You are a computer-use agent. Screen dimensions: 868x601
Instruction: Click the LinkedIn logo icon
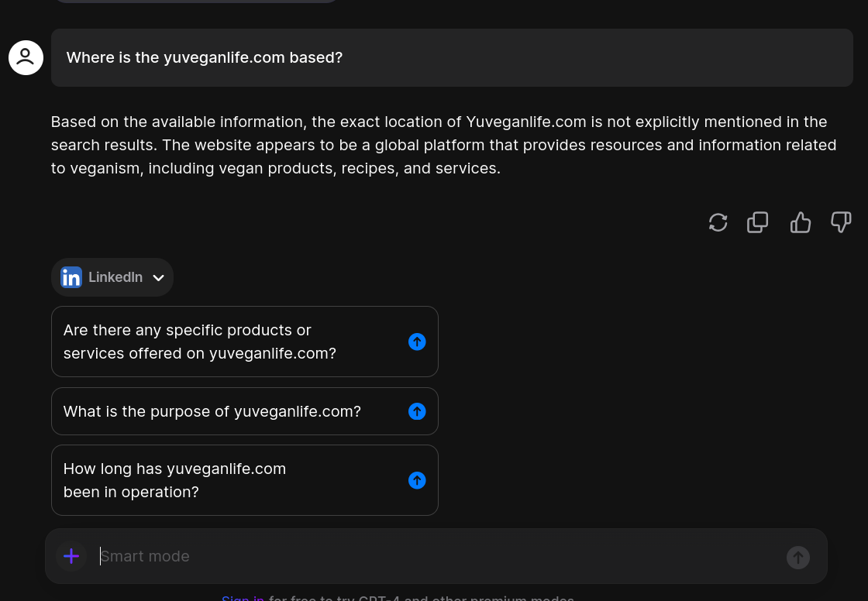tap(71, 277)
